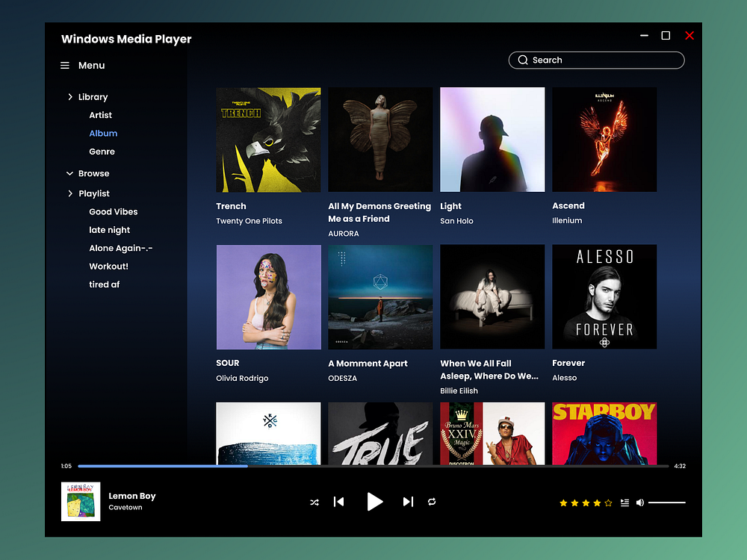Screen dimensions: 747x560
Task: Switch to the Genre view
Action: tap(102, 151)
